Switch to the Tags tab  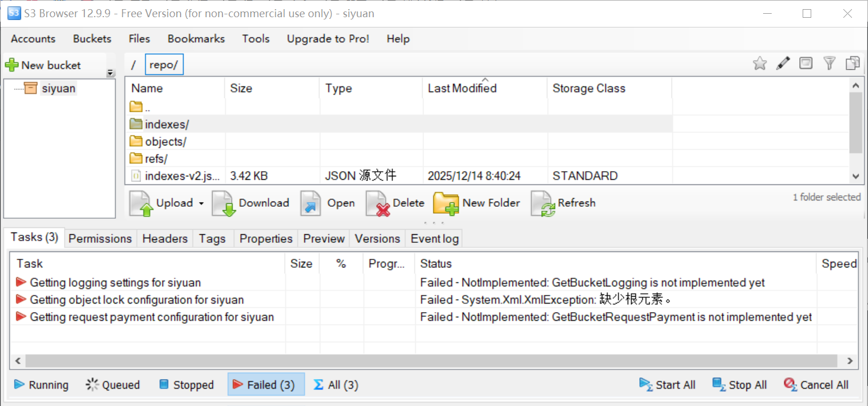click(212, 239)
